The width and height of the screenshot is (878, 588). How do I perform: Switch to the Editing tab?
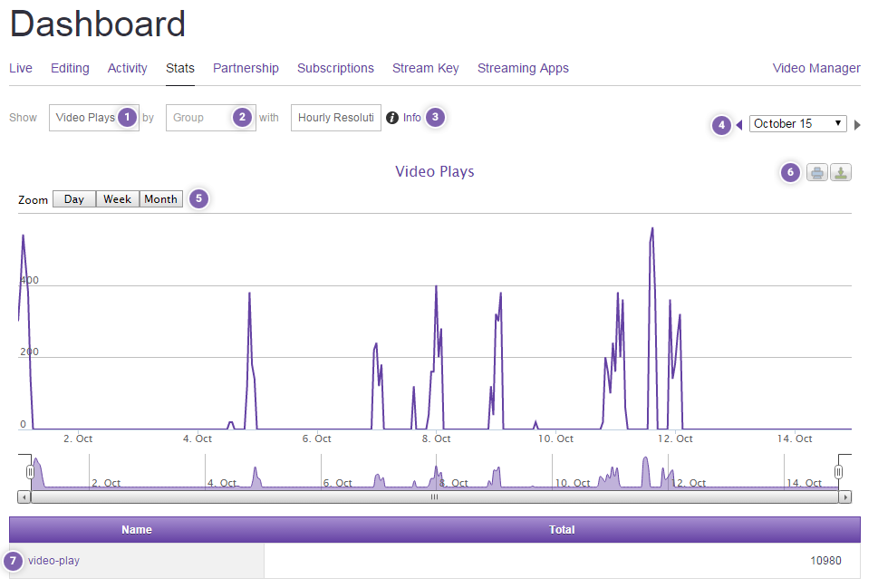[70, 68]
